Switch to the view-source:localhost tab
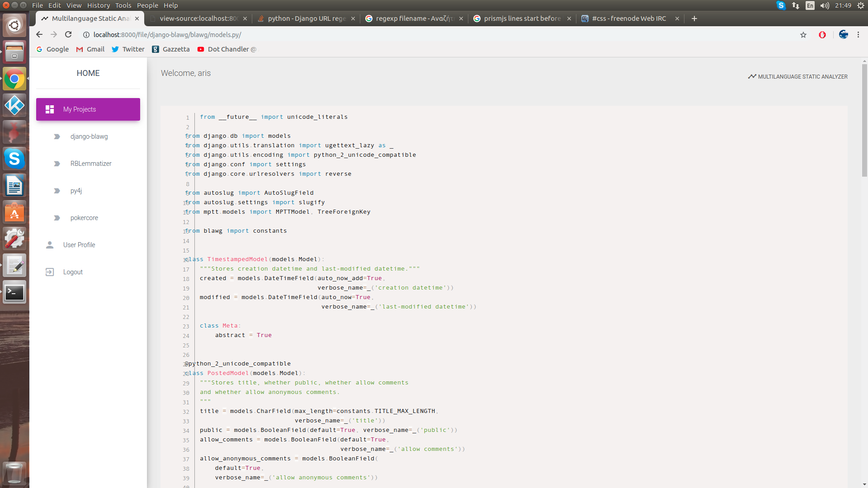 (x=198, y=19)
